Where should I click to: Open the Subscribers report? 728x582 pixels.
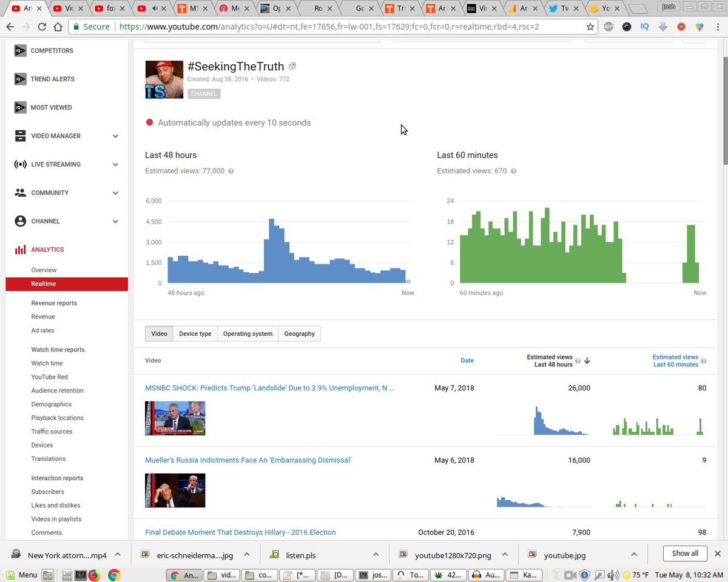point(47,492)
